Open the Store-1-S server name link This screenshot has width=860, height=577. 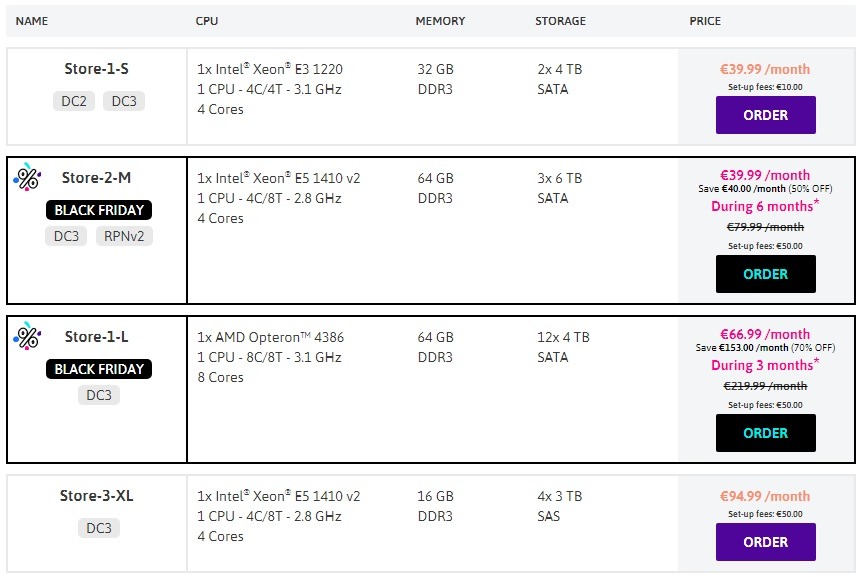click(x=97, y=69)
